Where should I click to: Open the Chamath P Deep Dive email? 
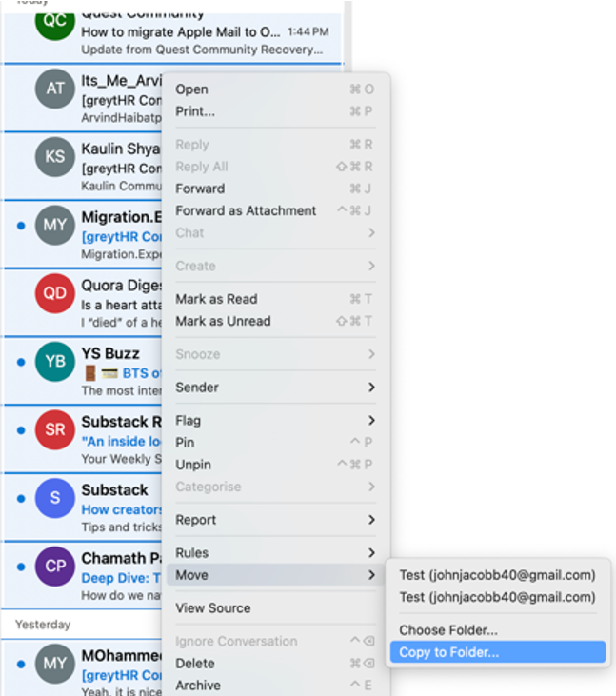(83, 575)
